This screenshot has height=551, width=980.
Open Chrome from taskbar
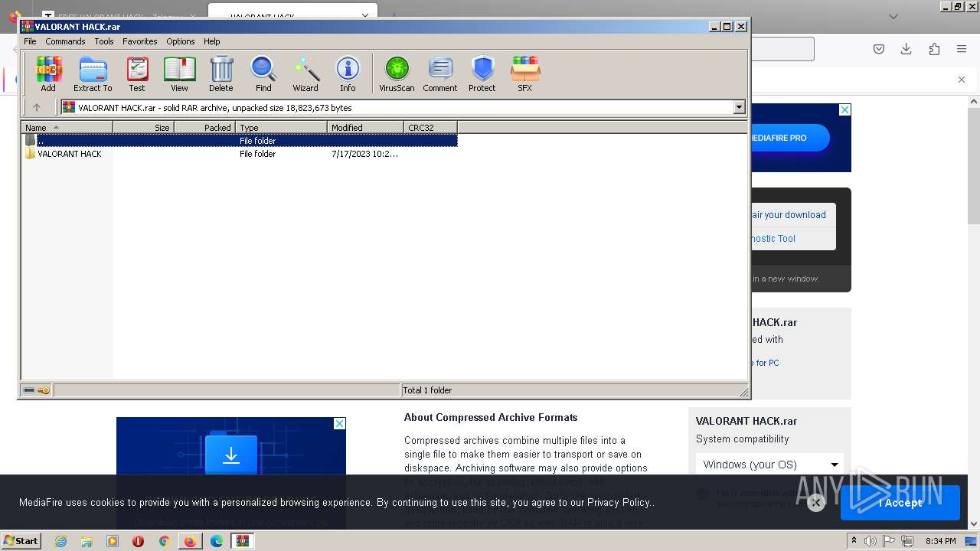click(164, 541)
